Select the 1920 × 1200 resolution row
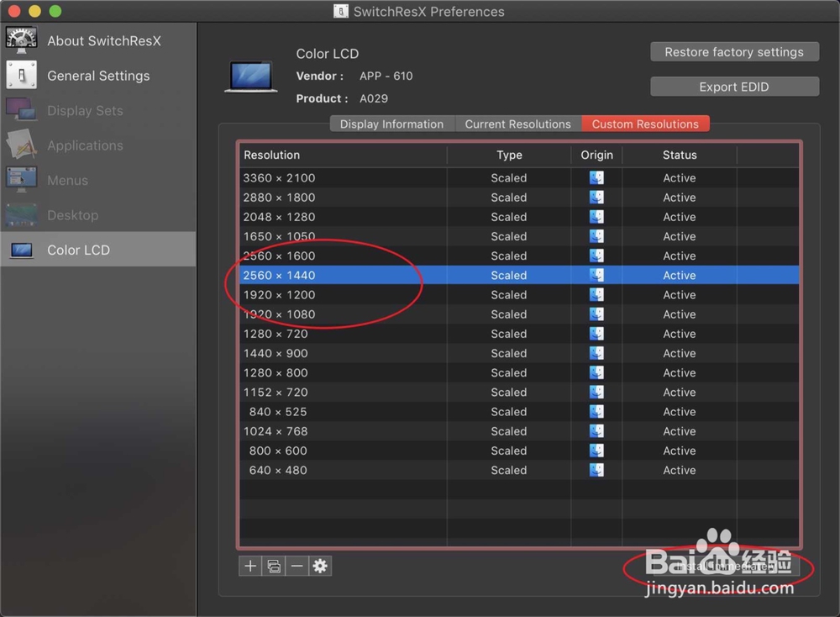 (x=519, y=294)
